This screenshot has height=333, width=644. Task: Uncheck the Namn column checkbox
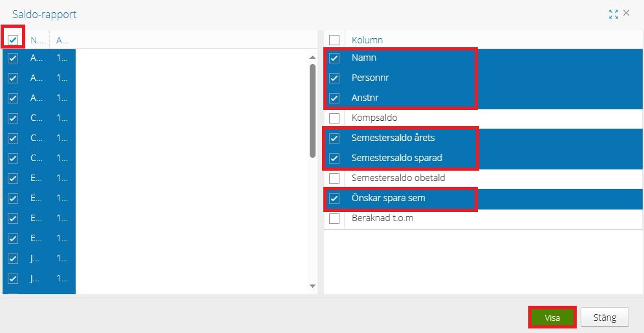point(334,58)
